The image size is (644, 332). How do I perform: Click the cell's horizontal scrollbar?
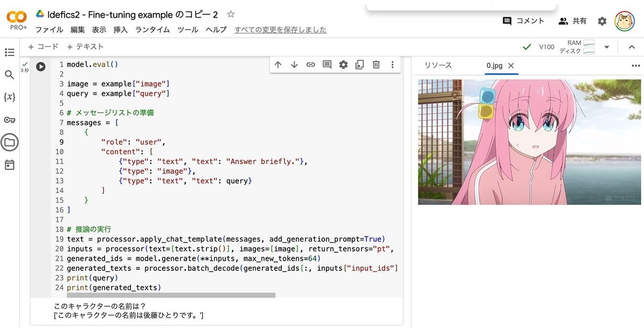pyautogui.click(x=171, y=295)
